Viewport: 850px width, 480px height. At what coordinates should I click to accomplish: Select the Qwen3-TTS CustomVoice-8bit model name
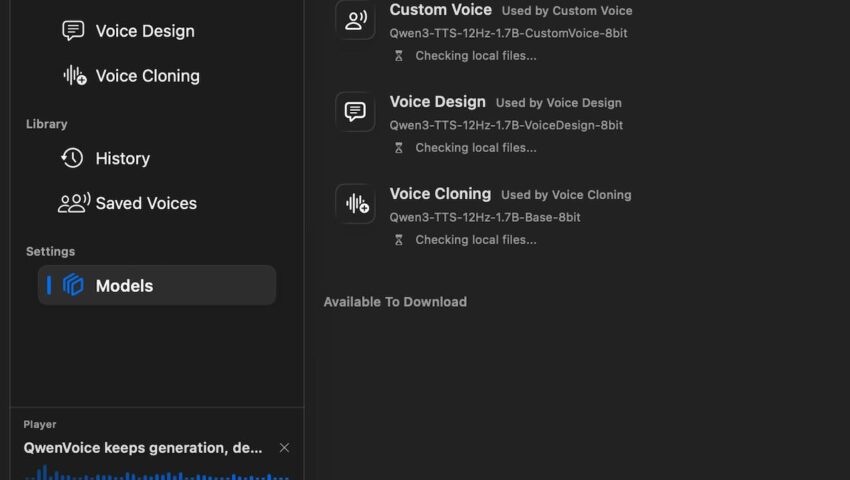494,33
